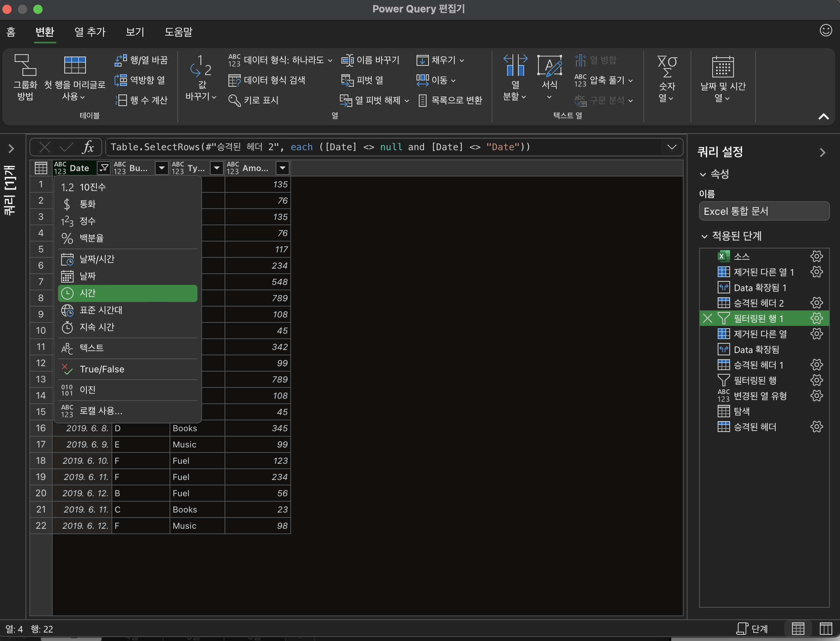Click into the formula bar text
The height and width of the screenshot is (641, 840).
383,147
